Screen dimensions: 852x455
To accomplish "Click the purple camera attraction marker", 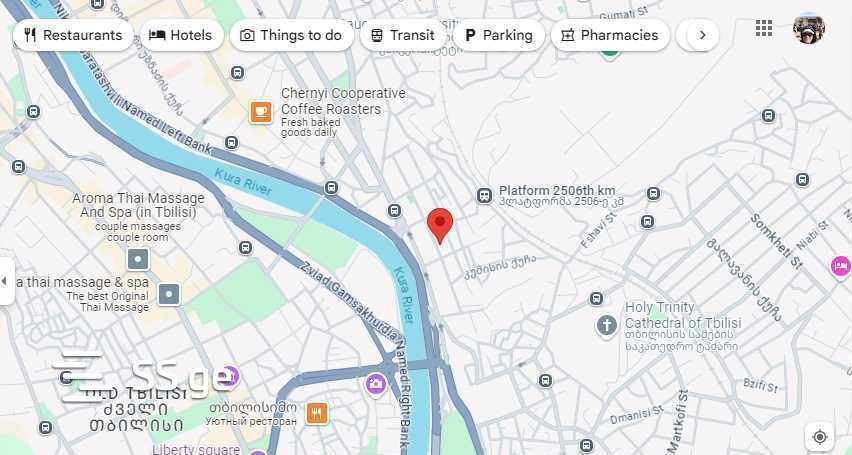I will click(x=375, y=384).
